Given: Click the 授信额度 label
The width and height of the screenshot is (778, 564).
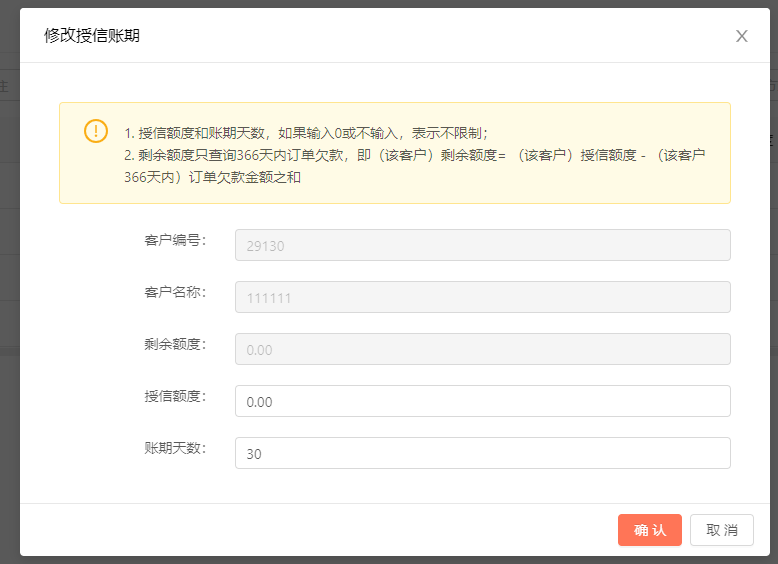Looking at the screenshot, I should [x=175, y=396].
